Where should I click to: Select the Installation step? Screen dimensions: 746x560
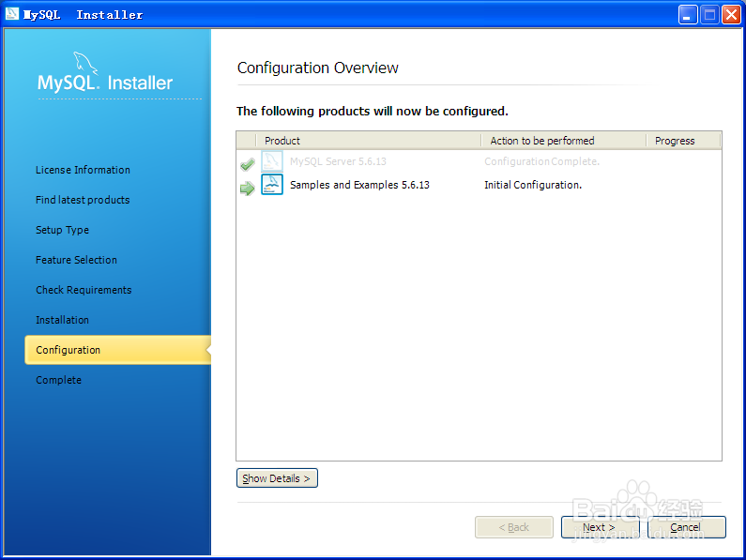[x=62, y=320]
